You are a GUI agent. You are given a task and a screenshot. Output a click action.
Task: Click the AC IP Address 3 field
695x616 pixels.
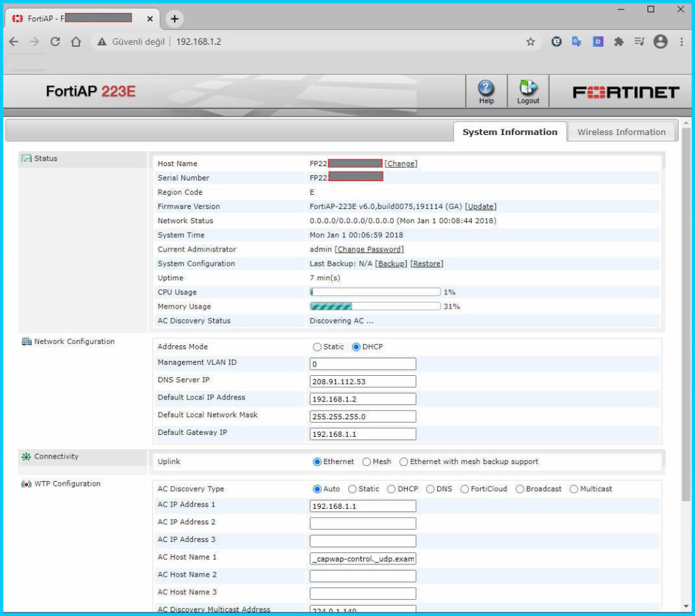(362, 541)
